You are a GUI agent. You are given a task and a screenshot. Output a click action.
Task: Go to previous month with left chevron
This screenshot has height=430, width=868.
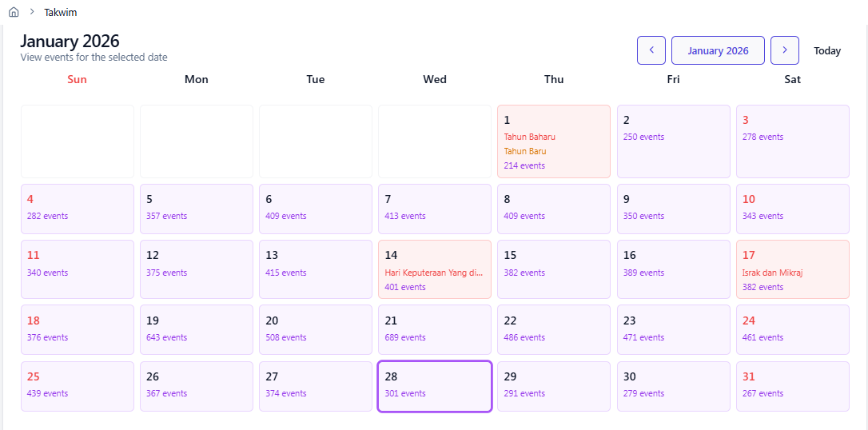[651, 50]
